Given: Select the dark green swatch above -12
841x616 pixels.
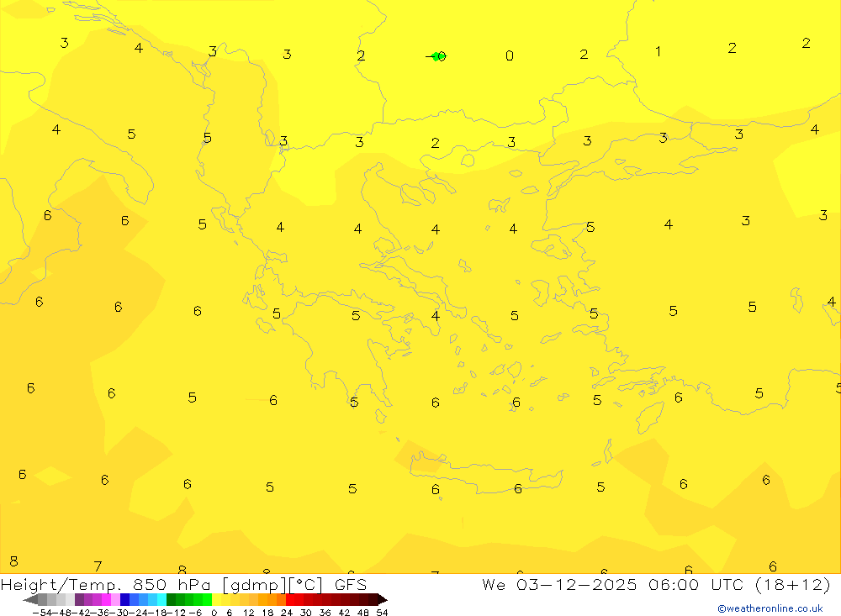Looking at the screenshot, I should click(x=171, y=600).
